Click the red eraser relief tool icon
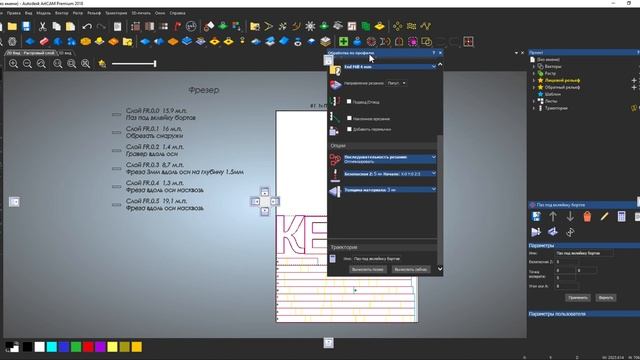The height and width of the screenshot is (360, 640). pos(44,42)
